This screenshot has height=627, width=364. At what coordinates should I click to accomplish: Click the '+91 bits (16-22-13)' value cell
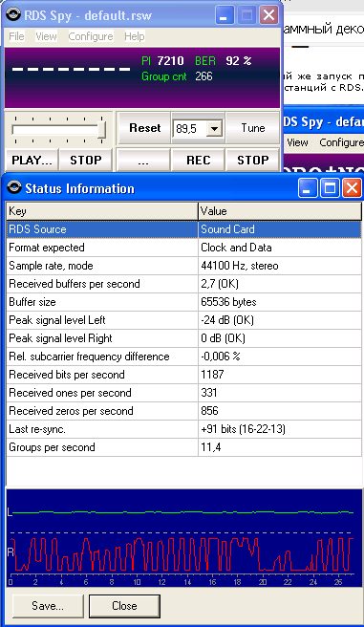coord(280,429)
